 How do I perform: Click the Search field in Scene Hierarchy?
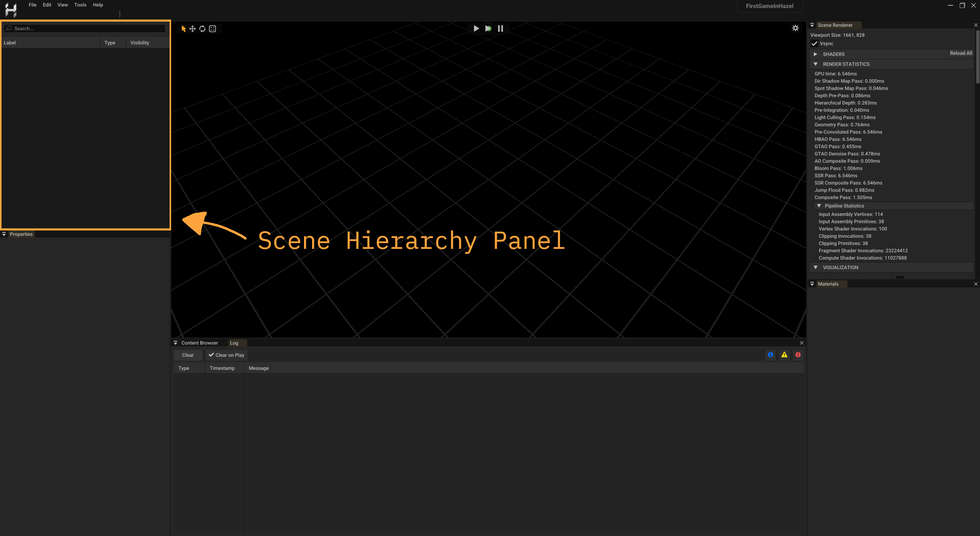click(85, 28)
